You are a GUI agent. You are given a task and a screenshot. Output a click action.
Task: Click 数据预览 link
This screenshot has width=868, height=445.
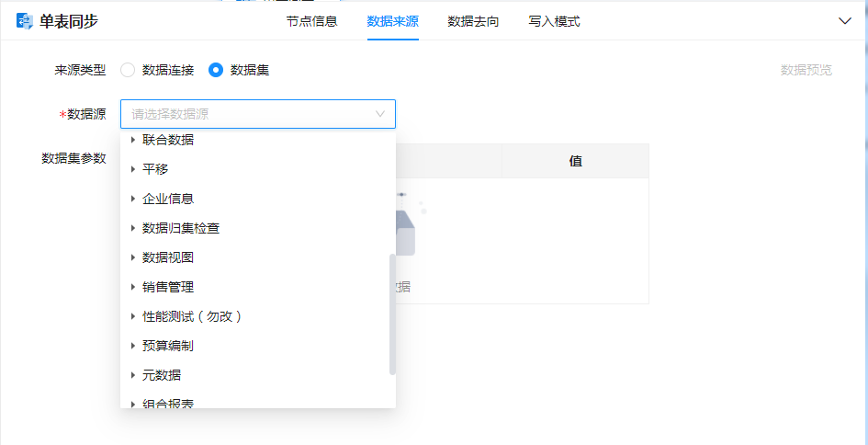point(806,70)
